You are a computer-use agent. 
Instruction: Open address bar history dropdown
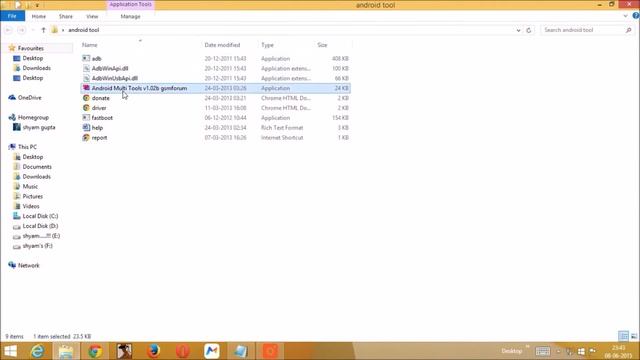tap(518, 30)
